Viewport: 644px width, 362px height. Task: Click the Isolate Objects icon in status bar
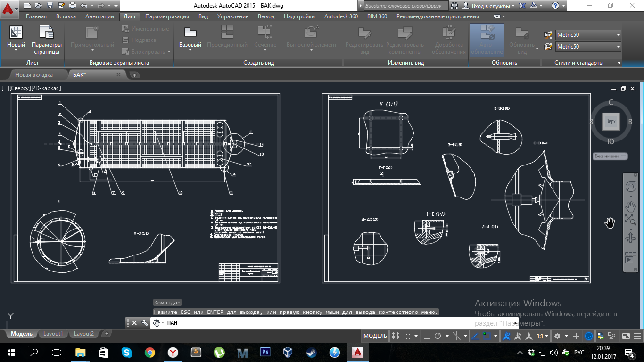coord(611,336)
